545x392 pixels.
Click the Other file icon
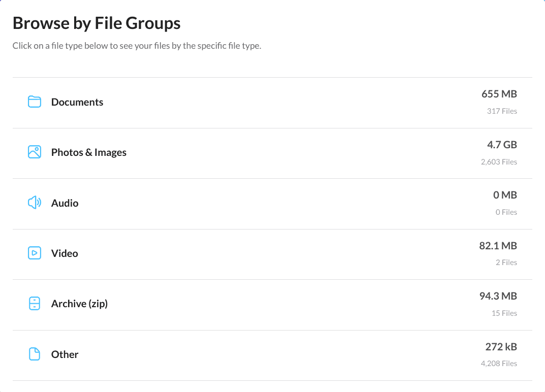coord(34,354)
